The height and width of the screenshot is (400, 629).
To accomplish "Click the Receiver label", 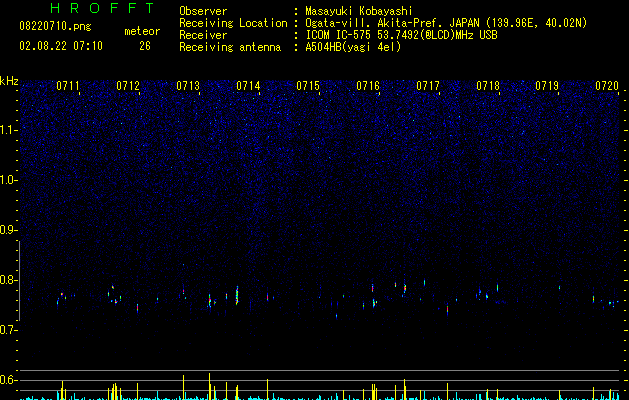I will (x=203, y=35).
